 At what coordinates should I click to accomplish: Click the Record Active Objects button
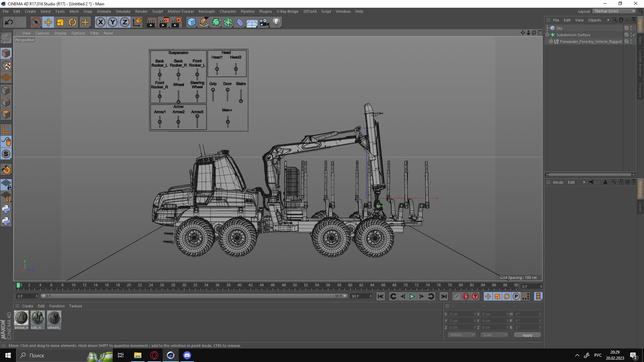[x=457, y=296]
